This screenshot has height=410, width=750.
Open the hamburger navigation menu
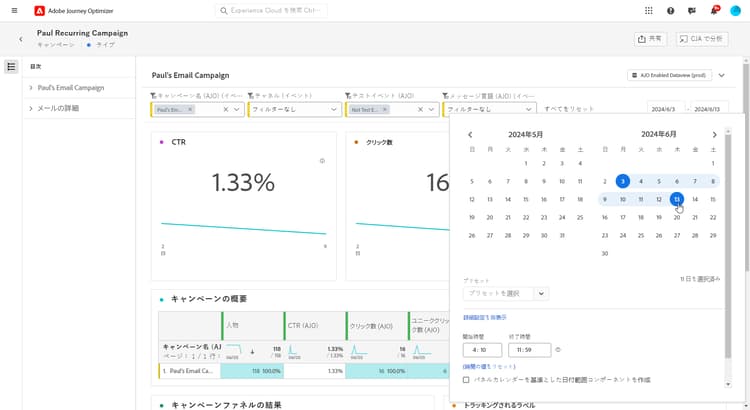click(14, 11)
